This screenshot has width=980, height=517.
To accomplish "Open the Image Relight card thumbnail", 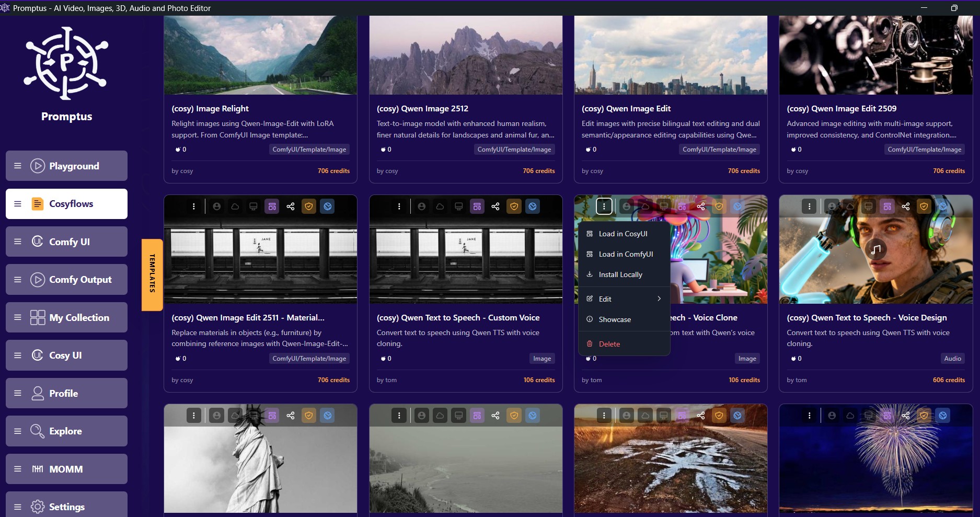I will (260, 55).
